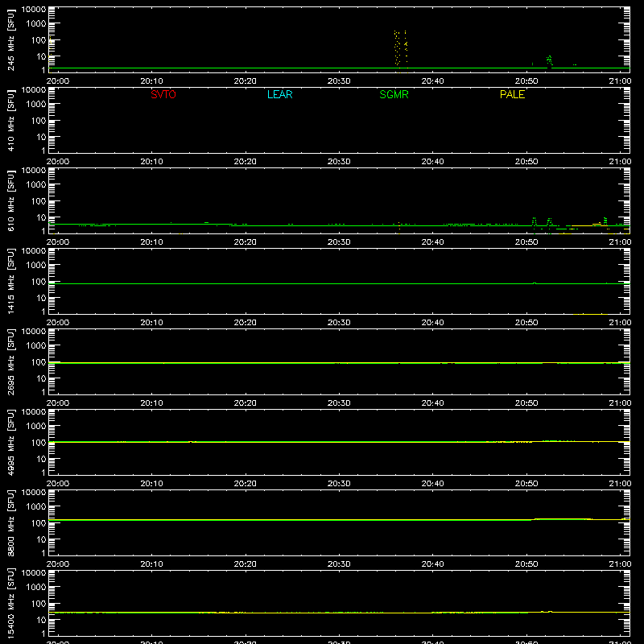The image size is (644, 644).
Task: Click the 10000 tick label of 245 MHz panel
Action: (34, 10)
